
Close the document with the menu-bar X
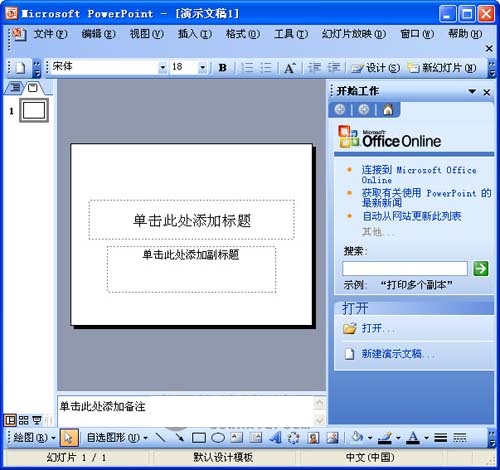(x=489, y=49)
